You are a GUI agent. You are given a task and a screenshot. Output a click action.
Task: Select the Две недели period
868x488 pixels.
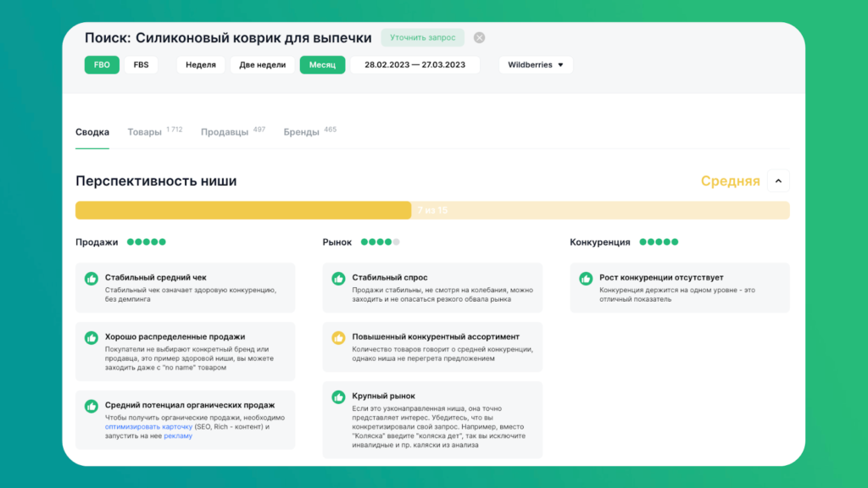263,65
